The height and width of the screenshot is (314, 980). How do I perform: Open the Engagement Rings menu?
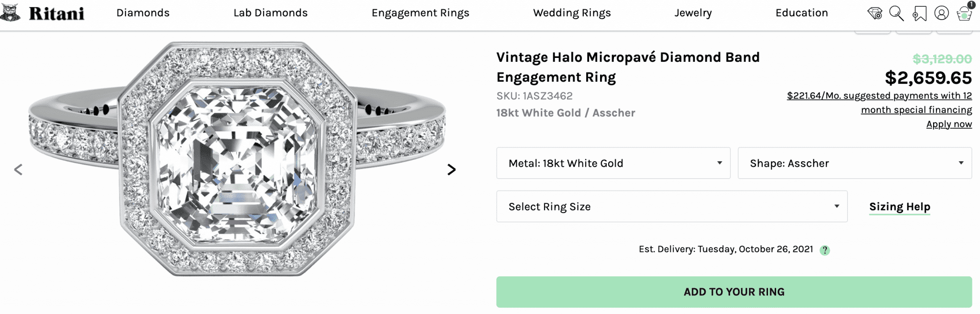[x=420, y=13]
